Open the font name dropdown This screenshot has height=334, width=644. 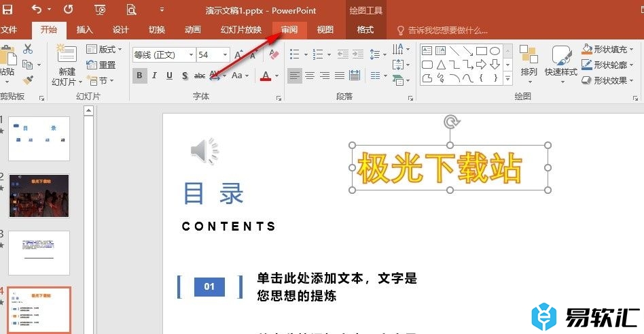tap(192, 54)
